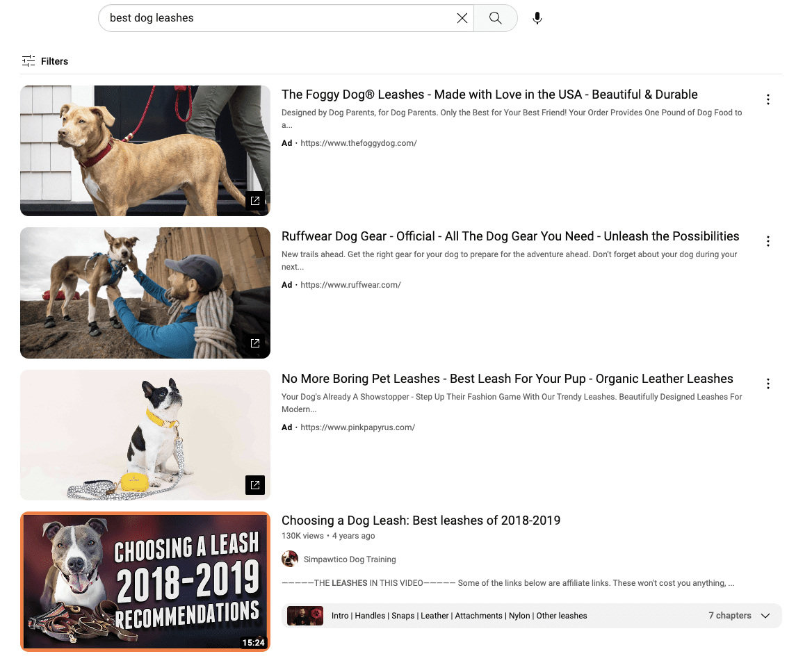Visit the ruffwear.com ad link
This screenshot has height=663, width=812.
350,284
